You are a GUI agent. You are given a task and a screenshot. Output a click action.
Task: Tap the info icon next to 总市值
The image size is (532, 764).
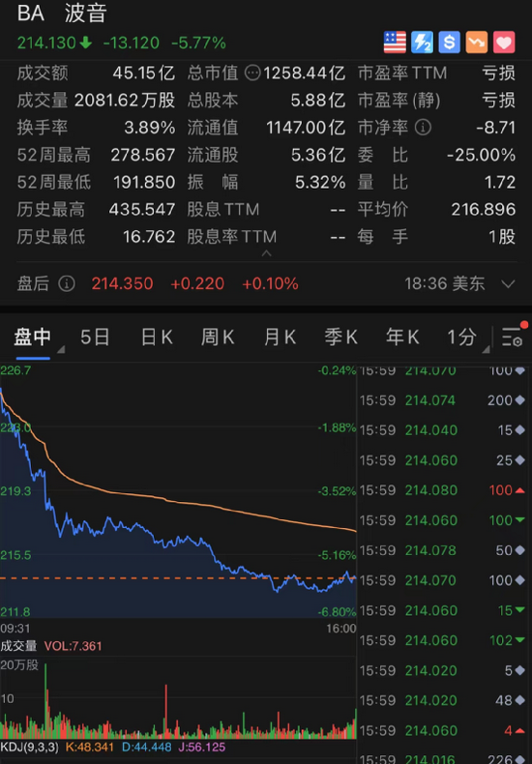[x=252, y=73]
